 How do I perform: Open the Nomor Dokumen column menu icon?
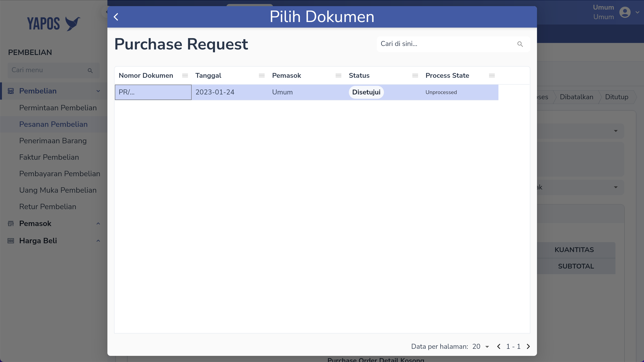(185, 75)
